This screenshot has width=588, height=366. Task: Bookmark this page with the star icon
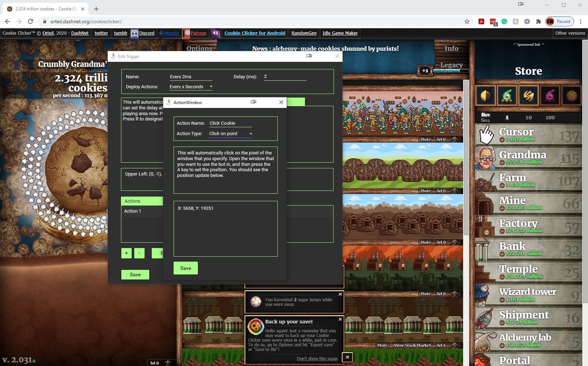tap(467, 21)
